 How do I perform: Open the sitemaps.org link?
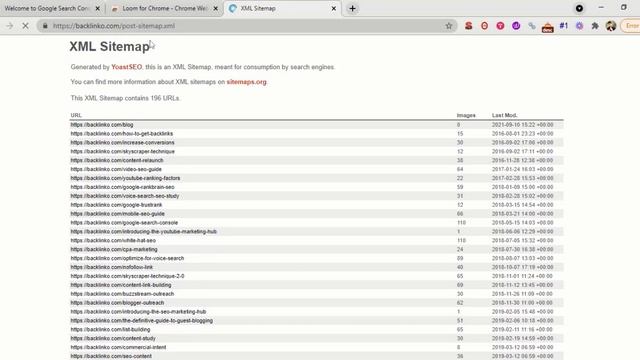(x=247, y=82)
